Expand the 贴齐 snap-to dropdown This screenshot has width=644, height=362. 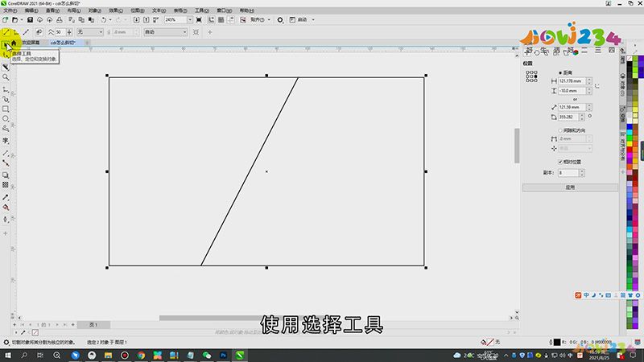(269, 19)
